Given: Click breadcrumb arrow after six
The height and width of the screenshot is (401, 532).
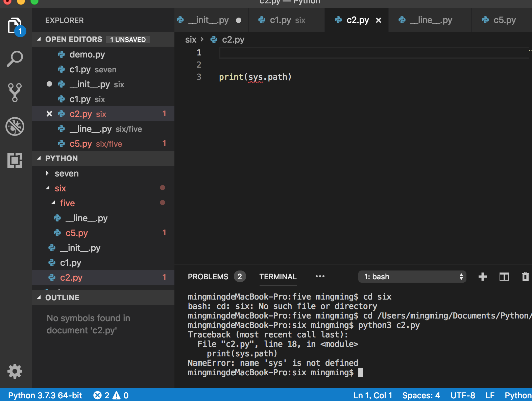Looking at the screenshot, I should [202, 39].
